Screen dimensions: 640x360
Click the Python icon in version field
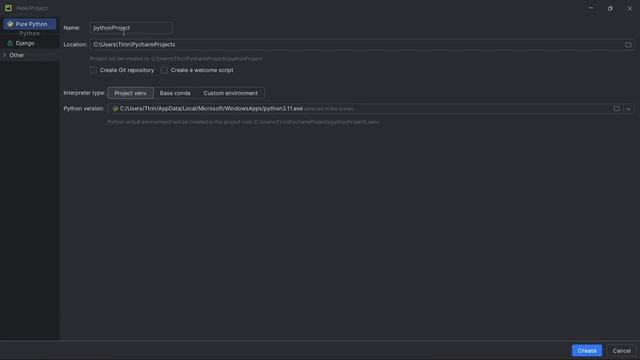click(115, 109)
